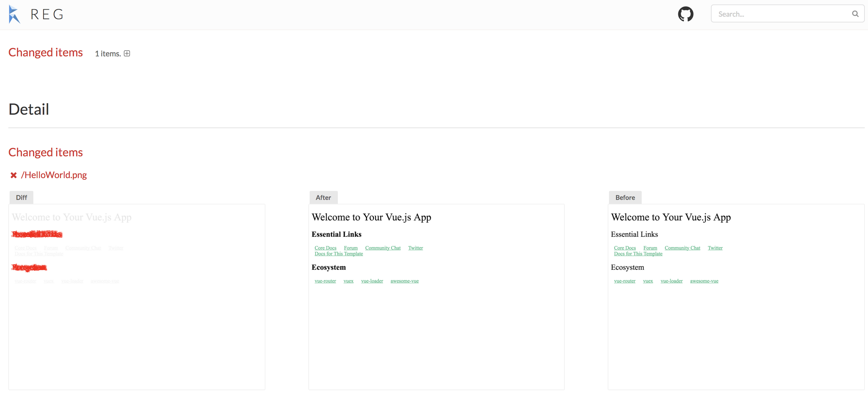Open the /HelloWorld.png changed item link
Viewport: 868px width, 412px height.
[x=54, y=175]
